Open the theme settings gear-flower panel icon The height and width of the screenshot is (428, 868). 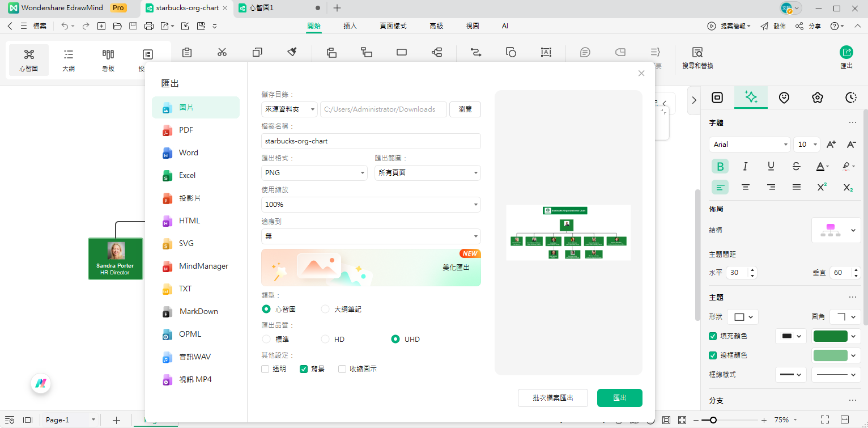pyautogui.click(x=817, y=97)
